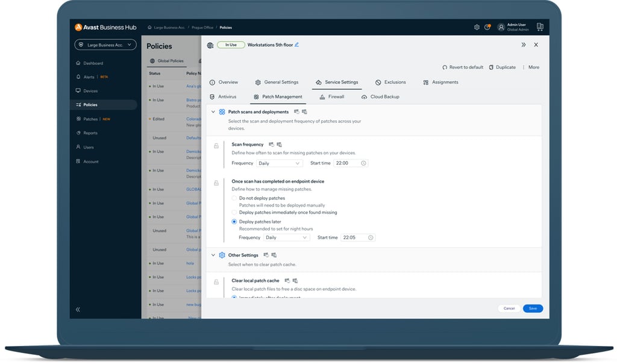This screenshot has height=364, width=617.
Task: Choose Do not deploy patches
Action: coord(236,198)
